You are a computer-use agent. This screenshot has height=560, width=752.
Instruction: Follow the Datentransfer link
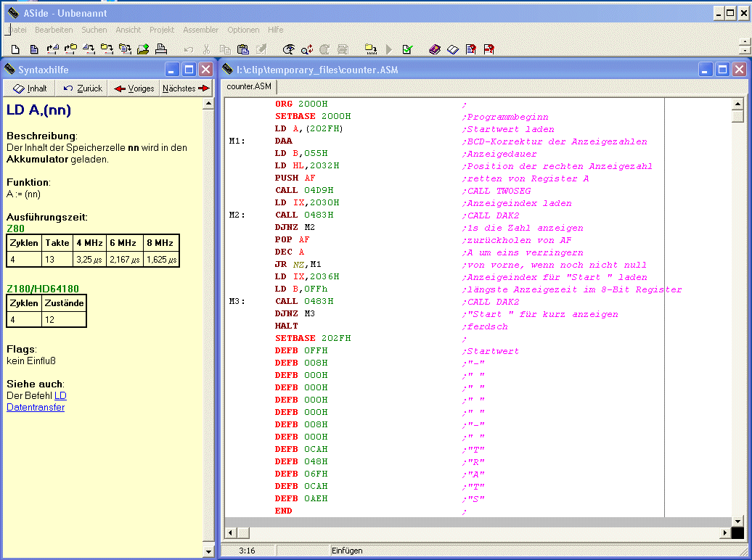click(x=36, y=407)
